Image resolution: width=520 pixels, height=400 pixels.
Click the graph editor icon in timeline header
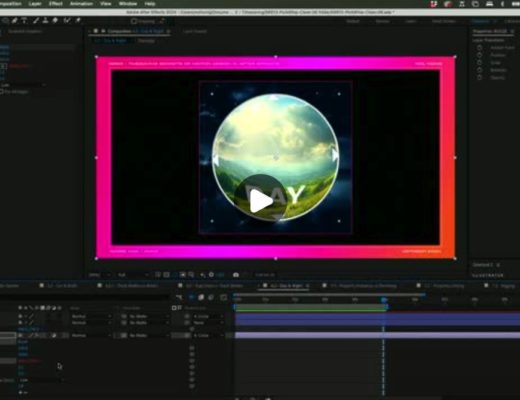(223, 297)
